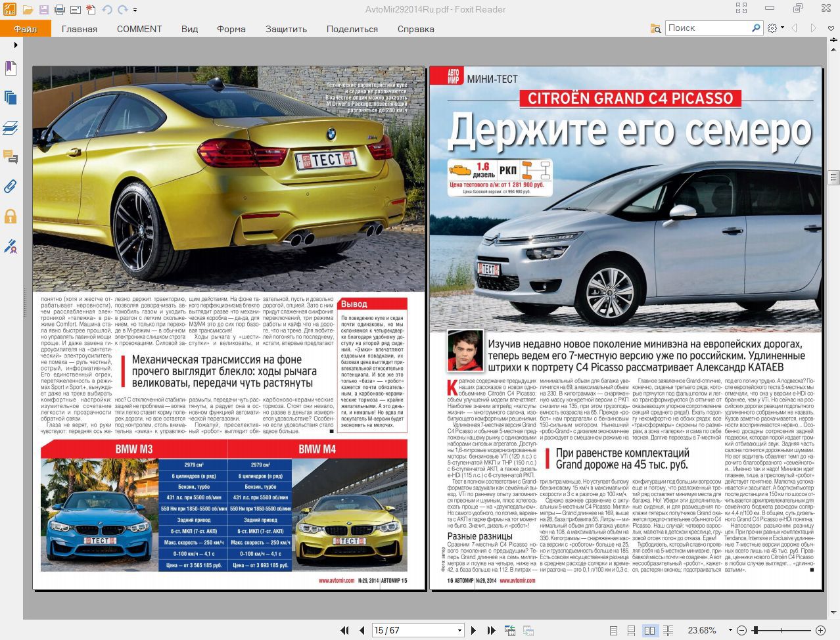The image size is (840, 640).
Task: Click the next view icon in status bar
Action: coord(528,630)
